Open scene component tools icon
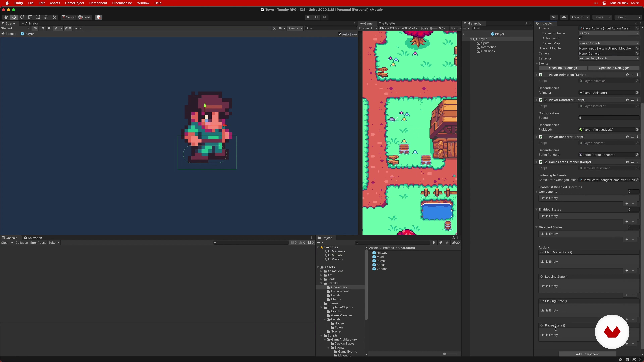The height and width of the screenshot is (362, 644). click(x=275, y=28)
